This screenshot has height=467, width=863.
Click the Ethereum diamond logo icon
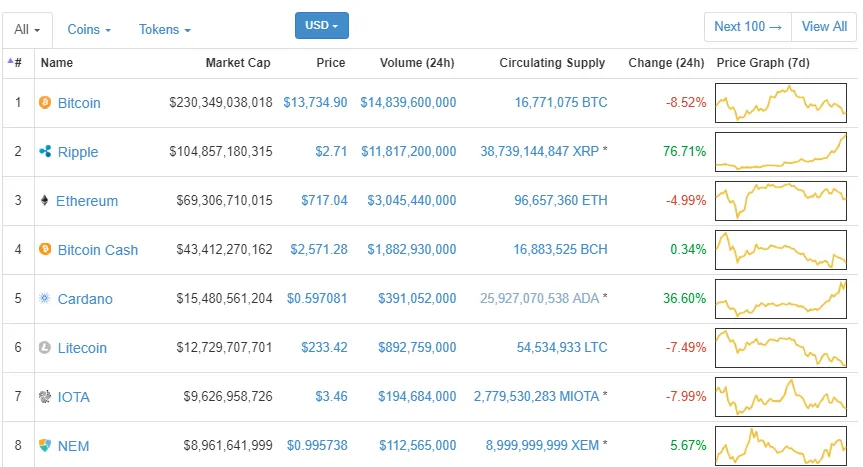click(x=45, y=200)
